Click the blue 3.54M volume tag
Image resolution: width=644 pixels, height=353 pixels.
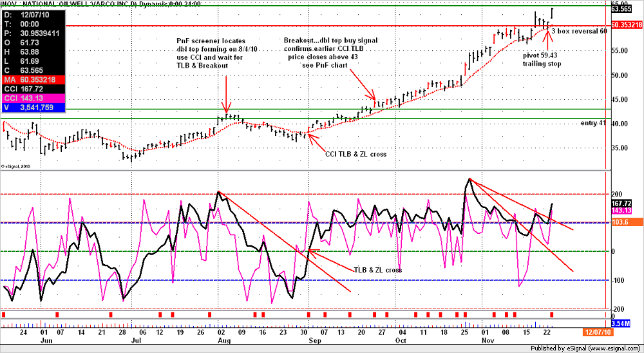pyautogui.click(x=621, y=324)
